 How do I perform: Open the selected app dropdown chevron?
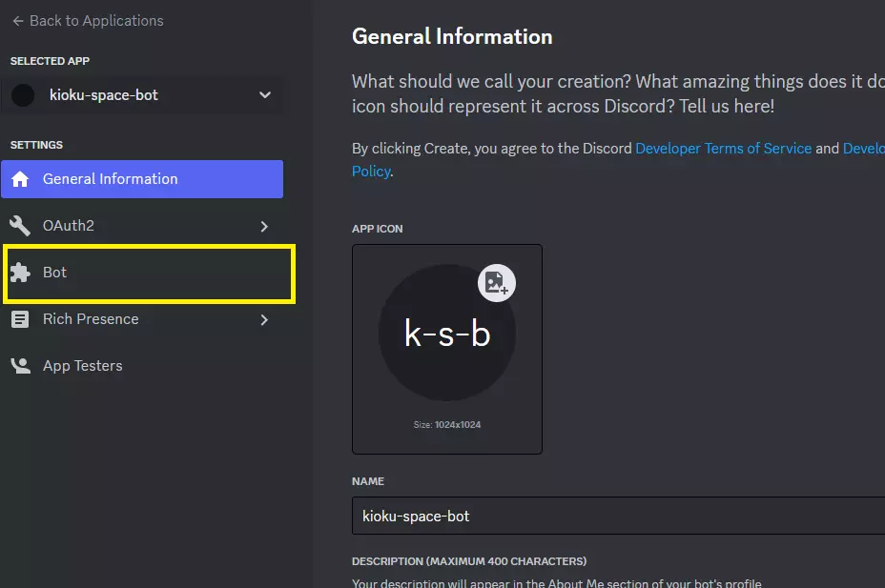265,95
